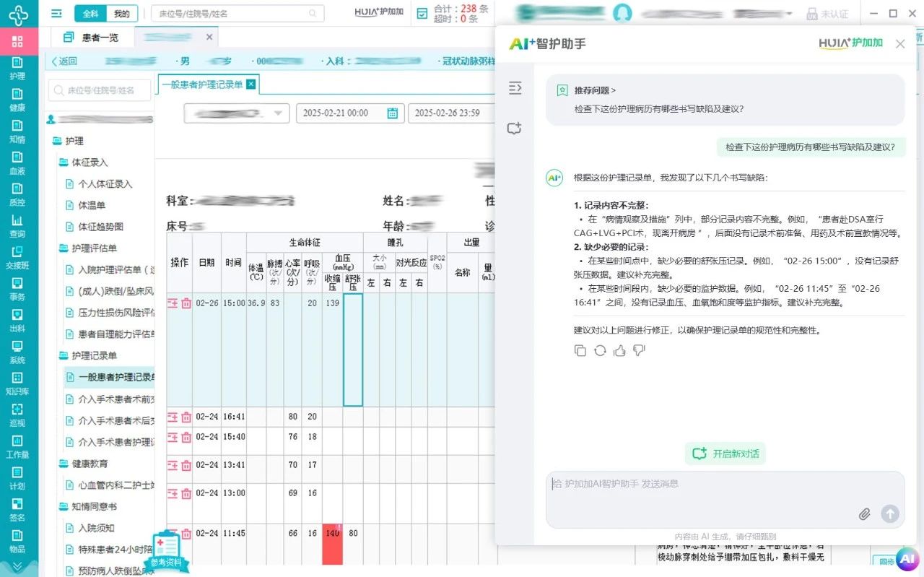Copy the AI response with copy icon
The image size is (924, 577).
click(580, 350)
